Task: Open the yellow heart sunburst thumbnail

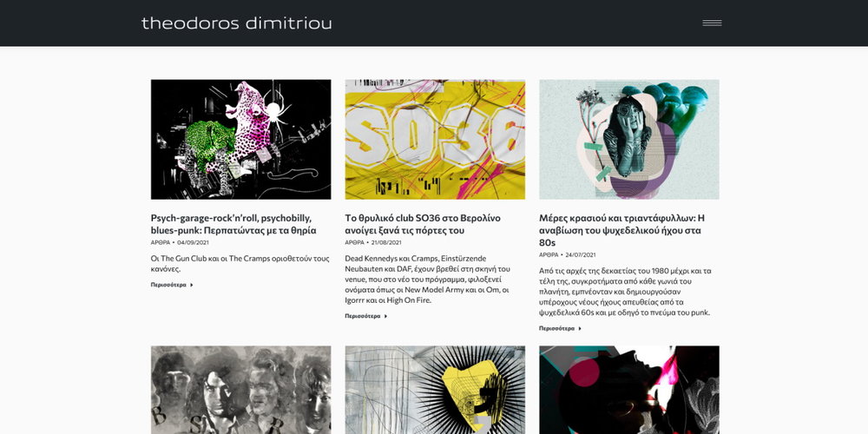Action: 435,391
